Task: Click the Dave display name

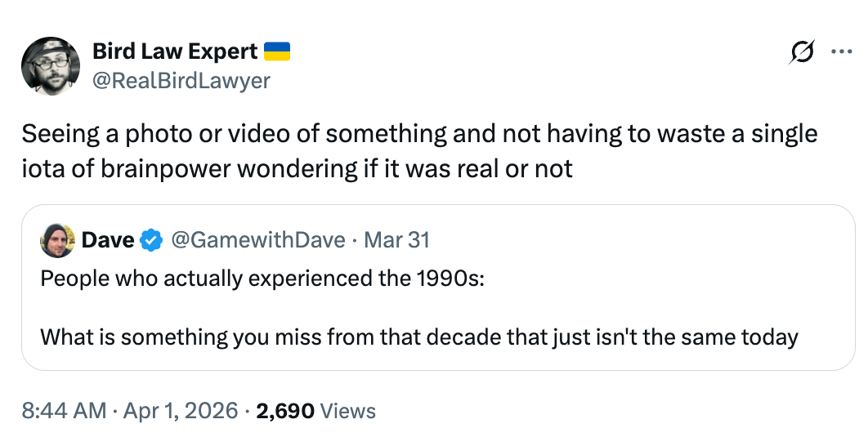Action: 108,240
